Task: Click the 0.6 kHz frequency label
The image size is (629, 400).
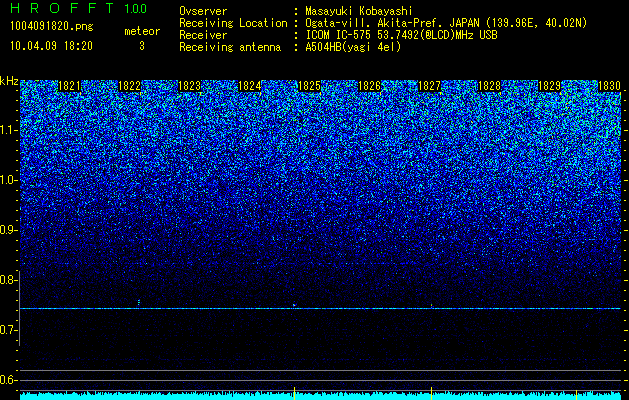Action: [x=9, y=380]
